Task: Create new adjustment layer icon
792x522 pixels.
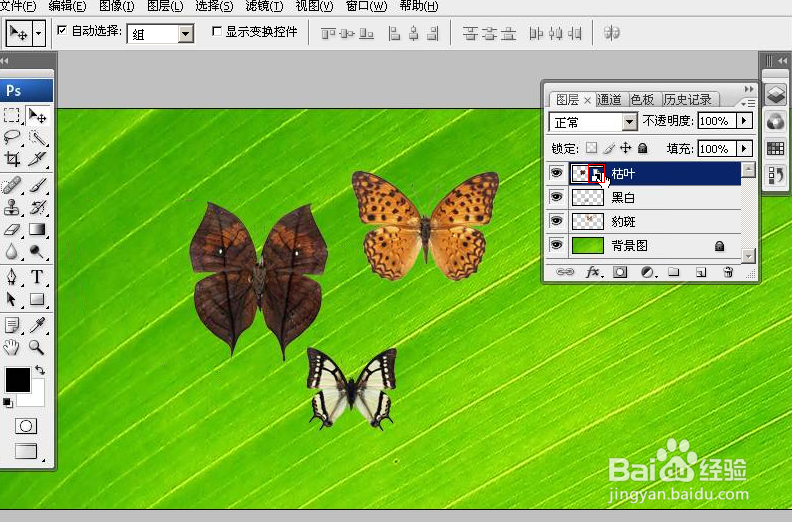Action: [x=648, y=272]
